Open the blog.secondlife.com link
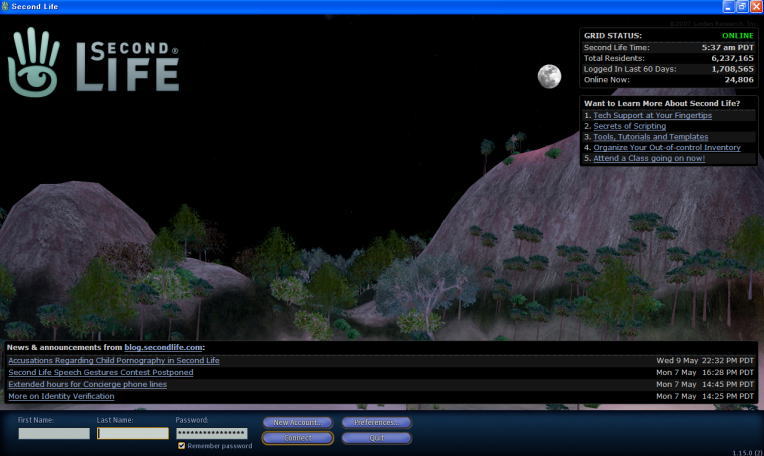 click(x=163, y=347)
